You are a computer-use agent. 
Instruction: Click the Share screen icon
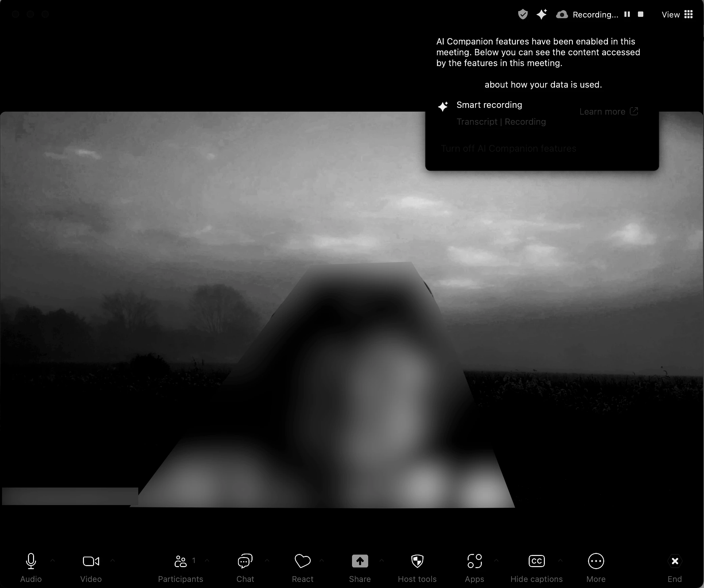360,562
